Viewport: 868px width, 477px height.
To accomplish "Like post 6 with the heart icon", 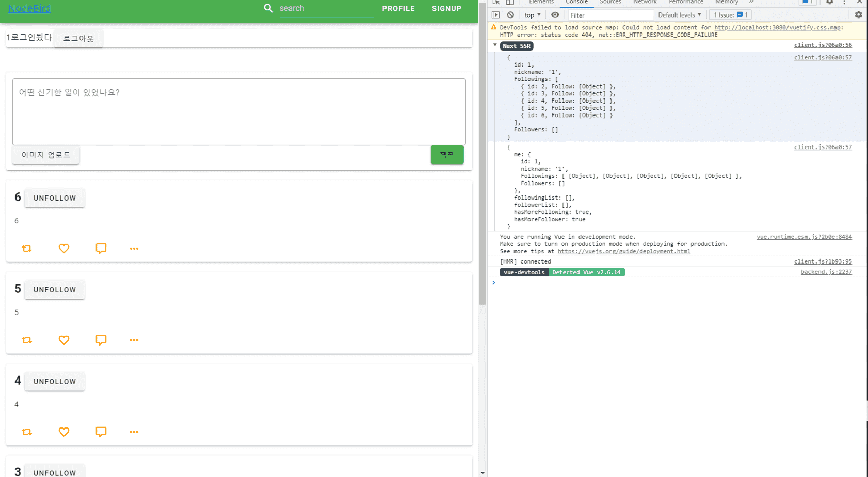I will pyautogui.click(x=64, y=249).
